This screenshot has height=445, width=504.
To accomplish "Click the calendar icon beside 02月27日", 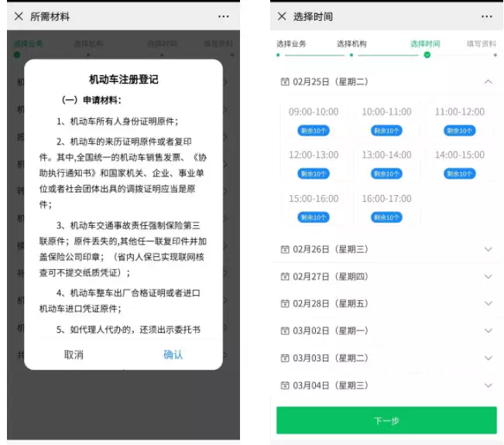I will click(x=284, y=276).
